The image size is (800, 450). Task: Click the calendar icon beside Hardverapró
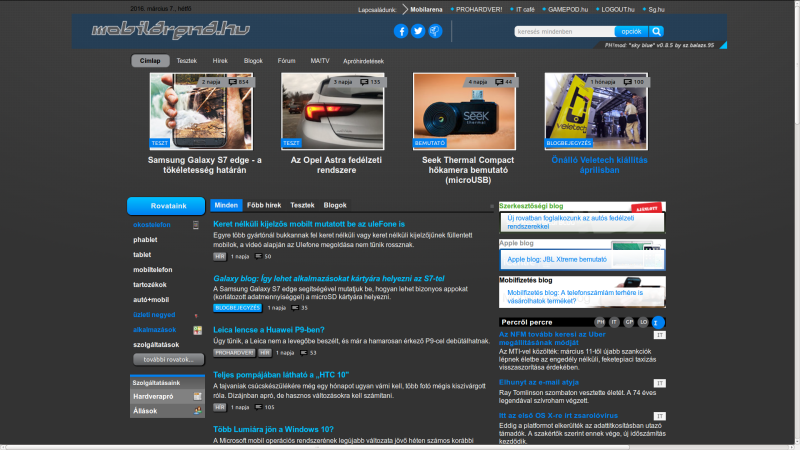click(x=197, y=396)
